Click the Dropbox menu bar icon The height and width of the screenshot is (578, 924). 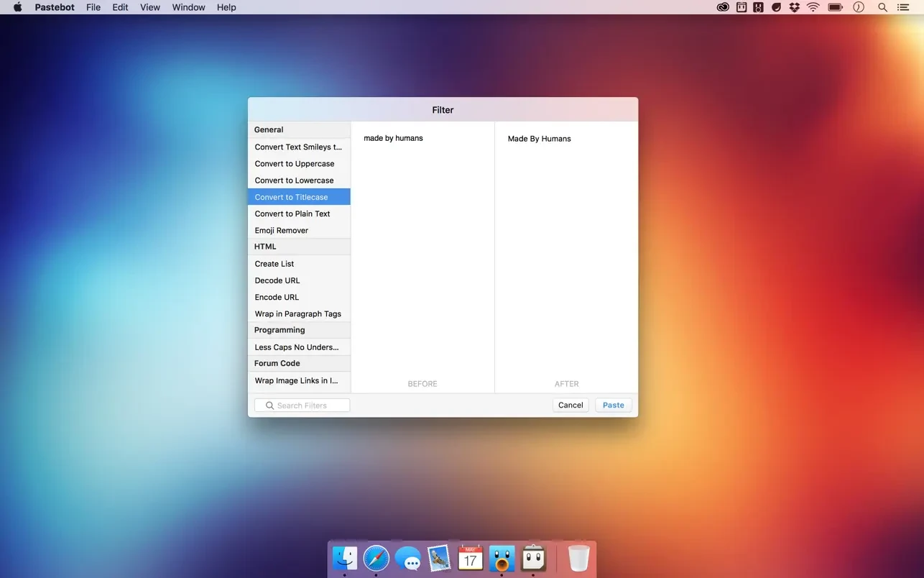(x=794, y=7)
